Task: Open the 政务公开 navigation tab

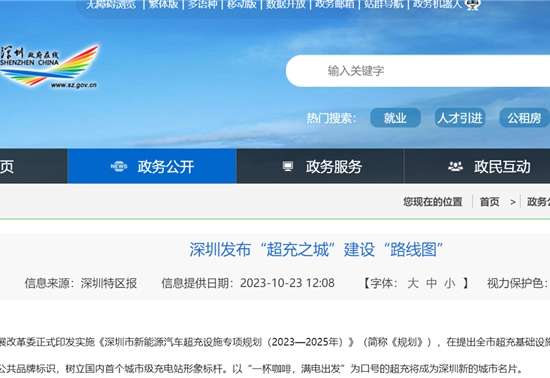Action: 152,166
